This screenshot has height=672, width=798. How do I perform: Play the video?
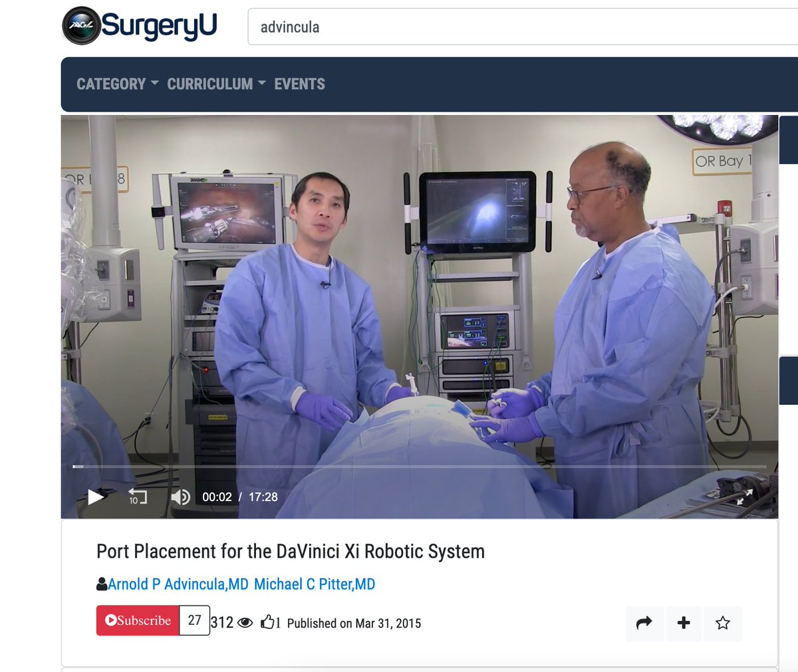coord(96,497)
